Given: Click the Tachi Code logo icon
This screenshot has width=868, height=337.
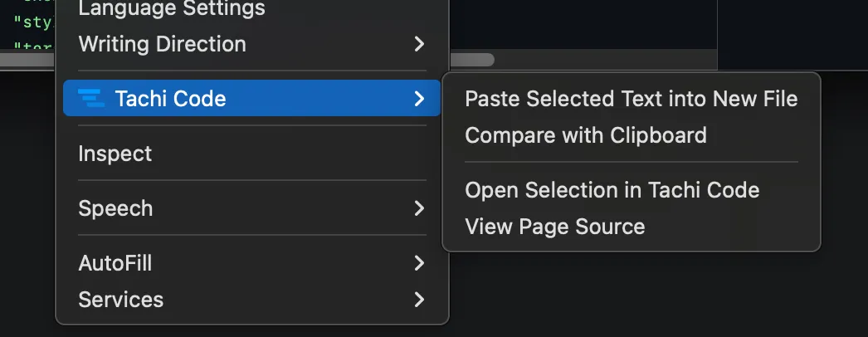Looking at the screenshot, I should coord(90,99).
